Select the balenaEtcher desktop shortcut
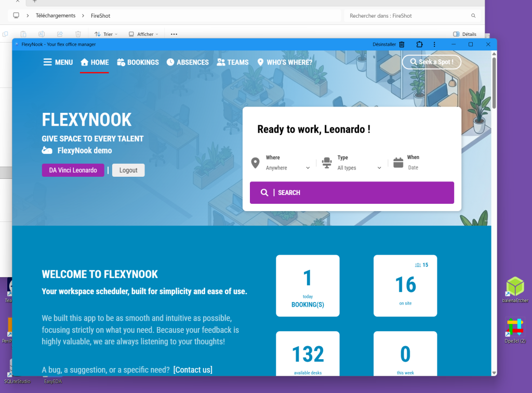532x393 pixels. coord(515,290)
